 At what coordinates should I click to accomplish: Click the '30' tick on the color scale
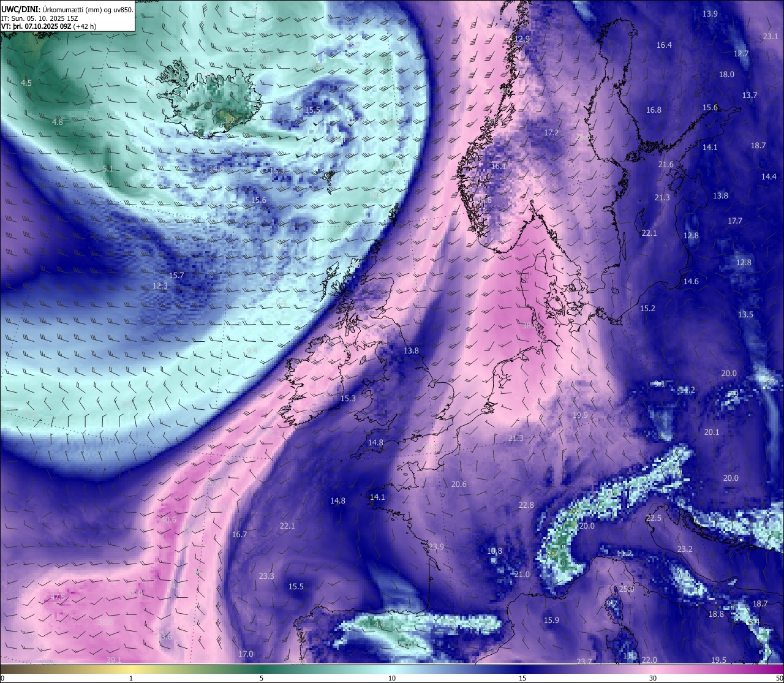[x=653, y=678]
